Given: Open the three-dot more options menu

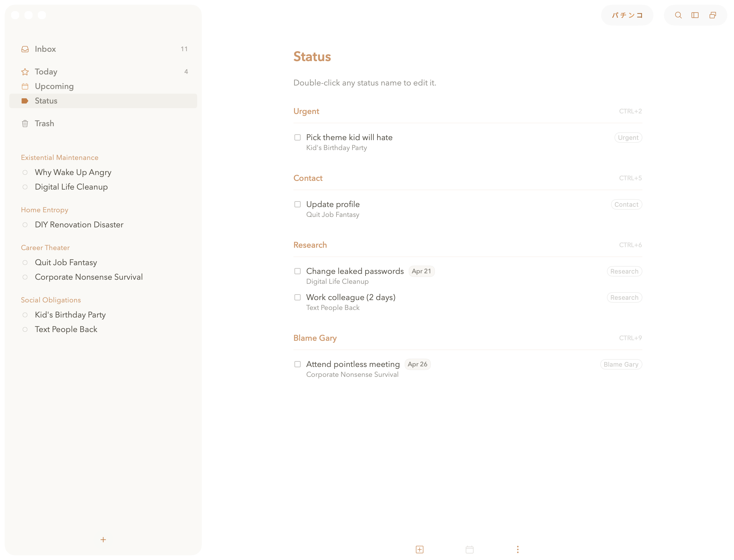Looking at the screenshot, I should (517, 549).
